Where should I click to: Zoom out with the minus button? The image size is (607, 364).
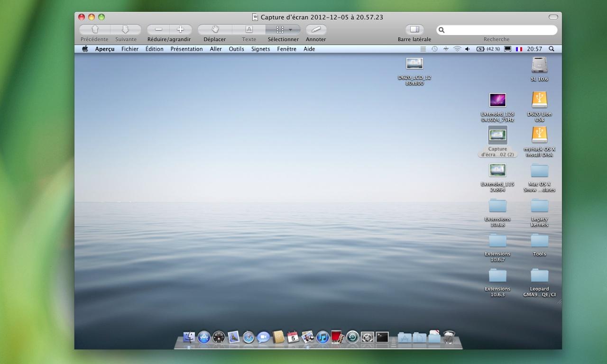(158, 29)
